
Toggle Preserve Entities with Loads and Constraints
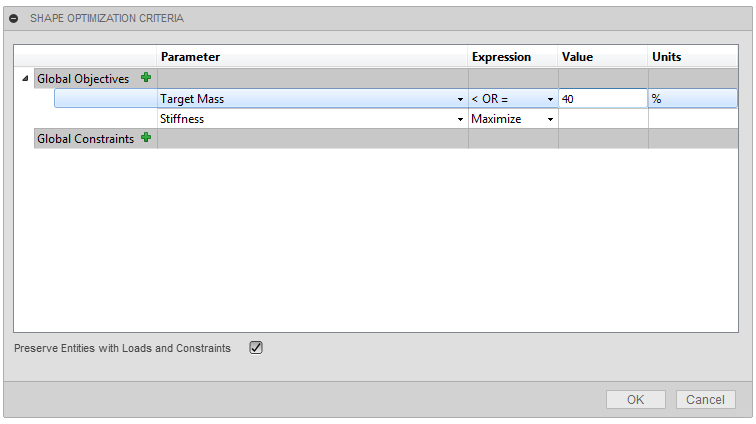(x=256, y=348)
